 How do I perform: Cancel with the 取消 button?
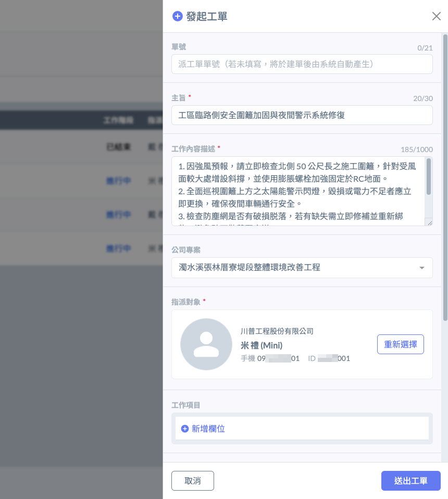[x=193, y=481]
